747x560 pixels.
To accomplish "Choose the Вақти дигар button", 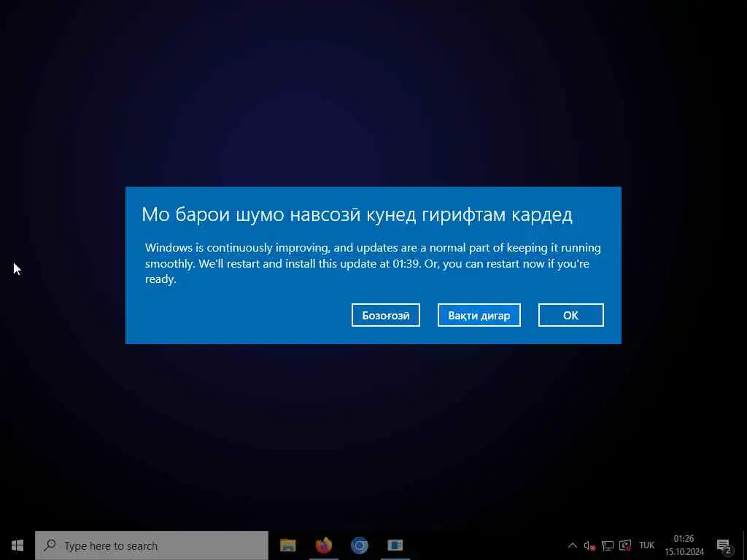I will (x=479, y=315).
